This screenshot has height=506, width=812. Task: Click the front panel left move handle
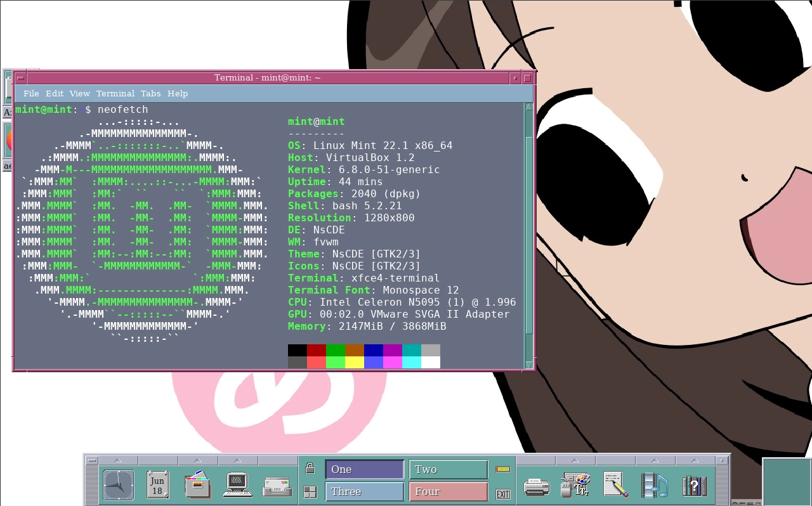pos(92,485)
